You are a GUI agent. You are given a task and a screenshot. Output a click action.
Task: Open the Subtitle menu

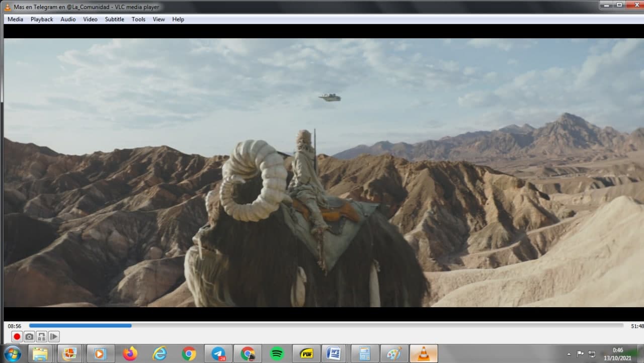pos(114,19)
